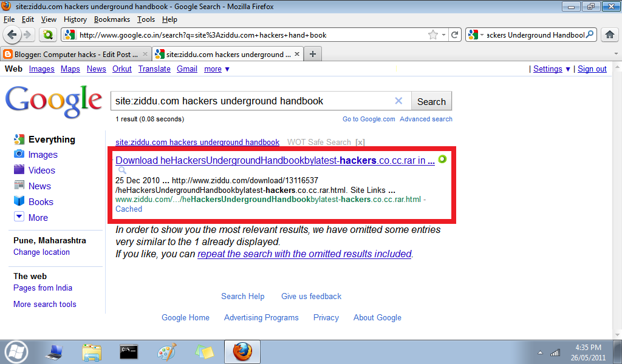Open the computer icon on taskbar

[53, 352]
